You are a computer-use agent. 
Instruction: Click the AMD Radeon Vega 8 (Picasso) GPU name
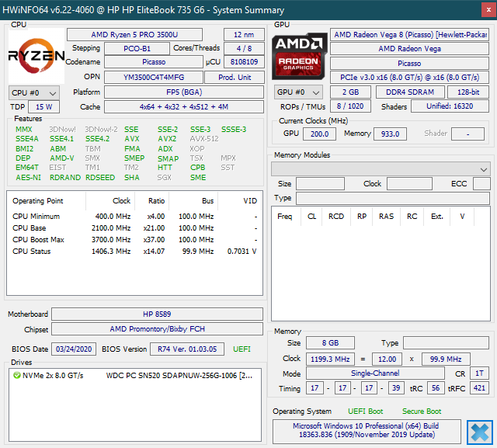tap(409, 34)
